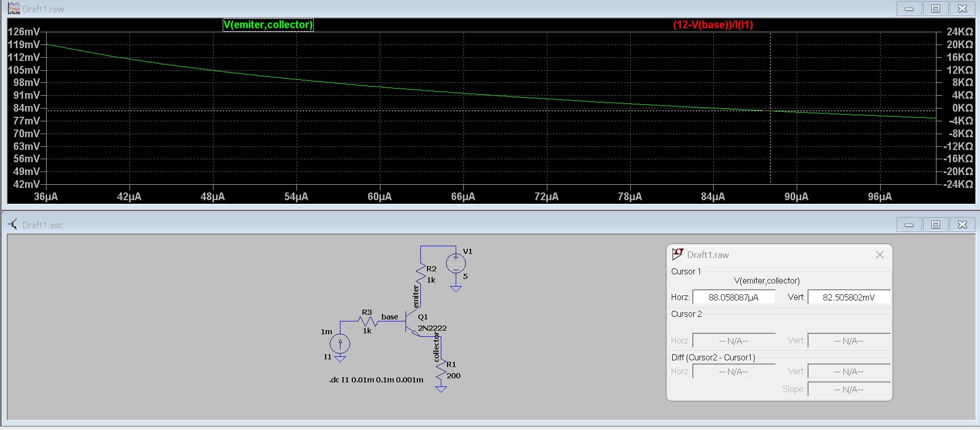
Task: Click the R3 value '1k' text
Action: click(x=367, y=331)
